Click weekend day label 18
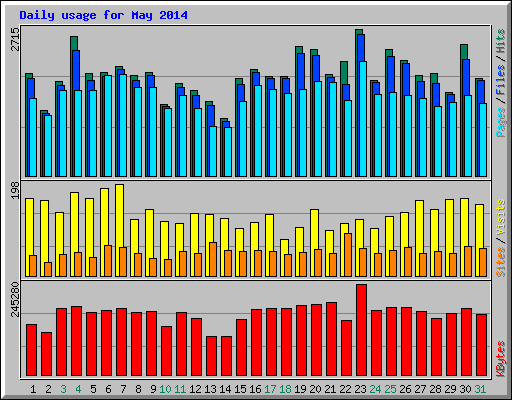The image size is (512, 400). click(285, 389)
